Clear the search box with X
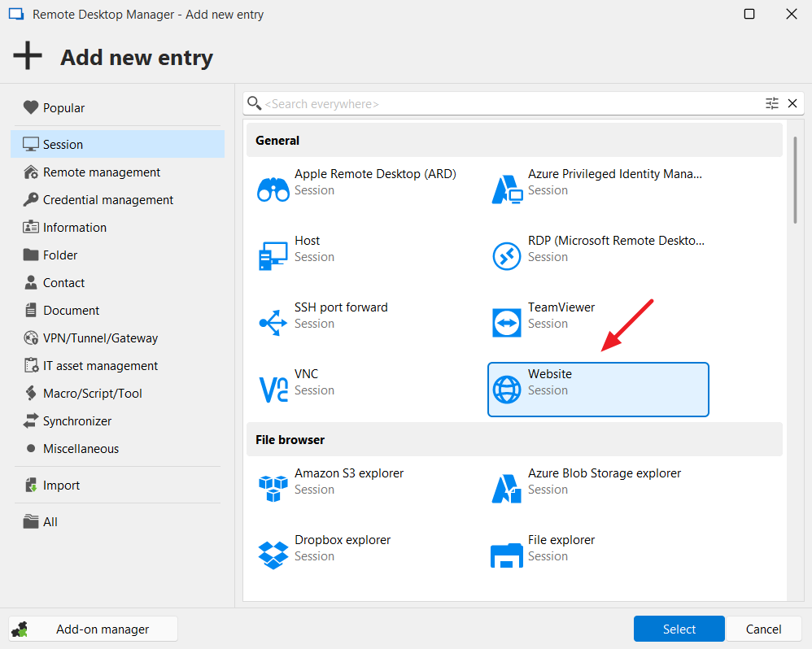The image size is (812, 649). pyautogui.click(x=792, y=103)
